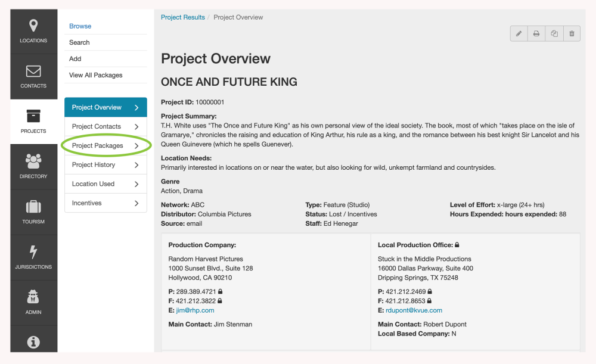Delete the project with trash icon
The width and height of the screenshot is (596, 364).
click(572, 34)
